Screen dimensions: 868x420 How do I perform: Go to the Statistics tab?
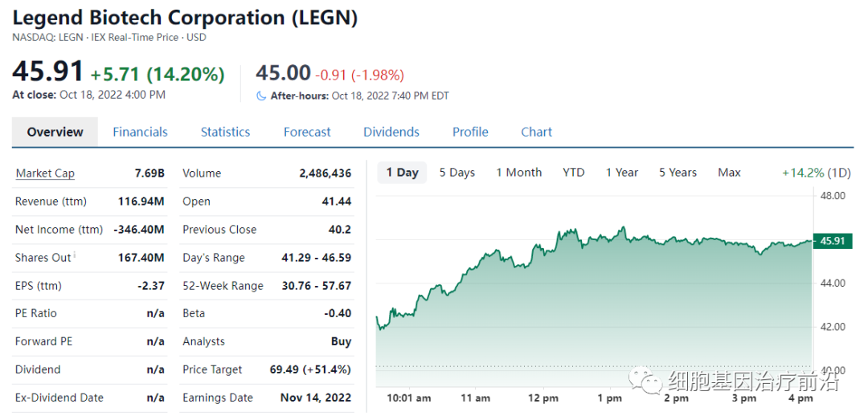[x=225, y=132]
